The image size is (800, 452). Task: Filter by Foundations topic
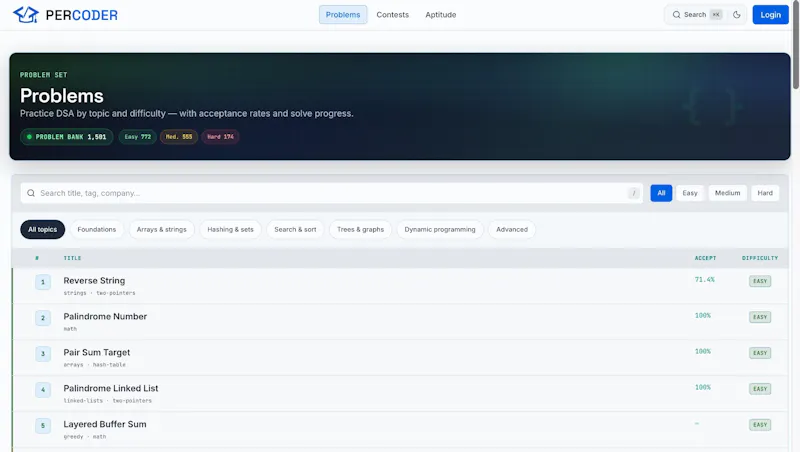coord(97,230)
